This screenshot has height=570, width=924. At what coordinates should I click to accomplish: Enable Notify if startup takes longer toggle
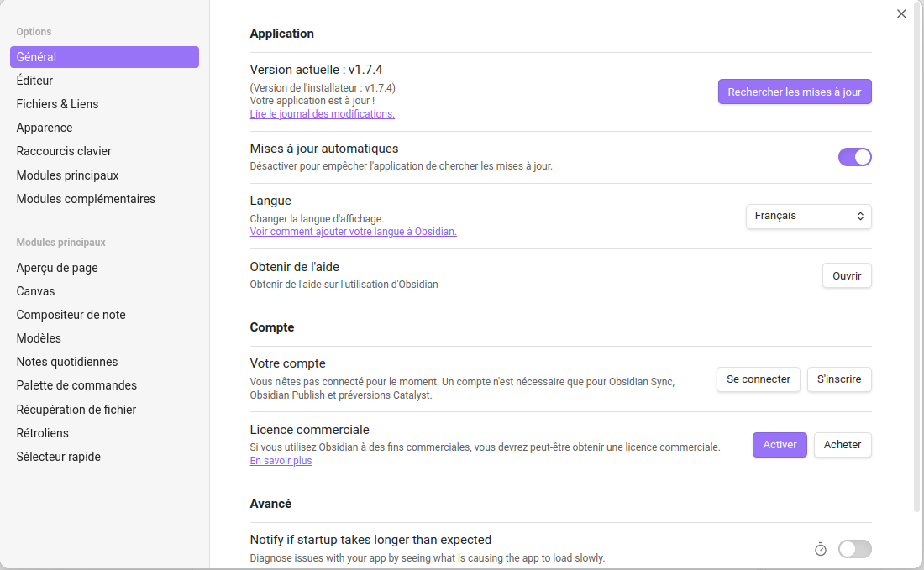tap(854, 549)
